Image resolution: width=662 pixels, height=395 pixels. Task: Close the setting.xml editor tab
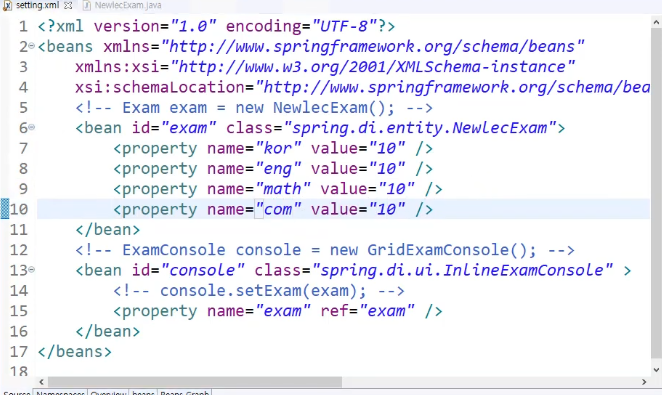click(x=68, y=5)
